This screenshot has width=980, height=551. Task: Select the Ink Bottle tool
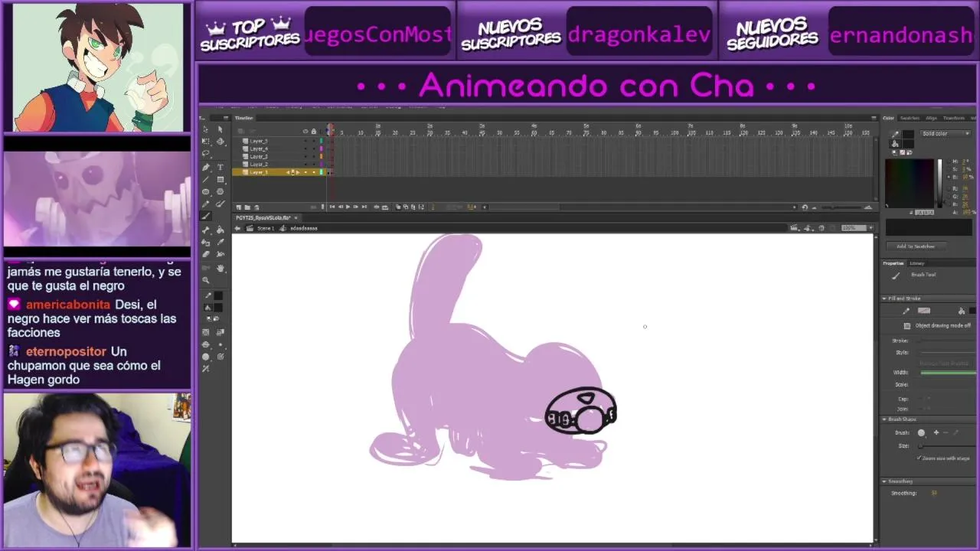(x=205, y=242)
